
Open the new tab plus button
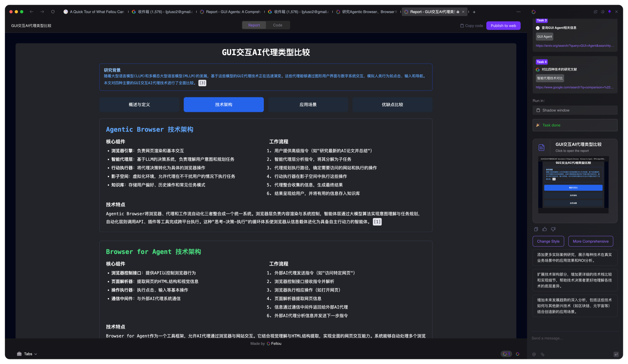474,12
